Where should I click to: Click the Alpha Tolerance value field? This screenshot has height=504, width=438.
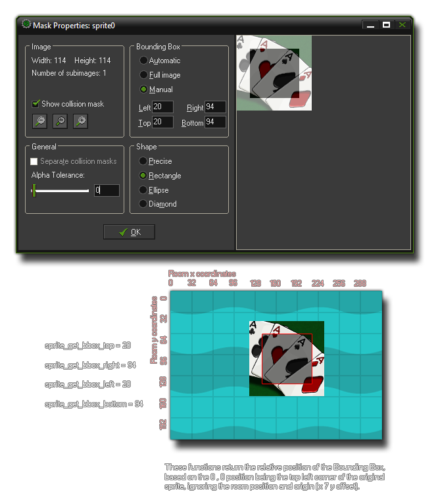tap(107, 190)
